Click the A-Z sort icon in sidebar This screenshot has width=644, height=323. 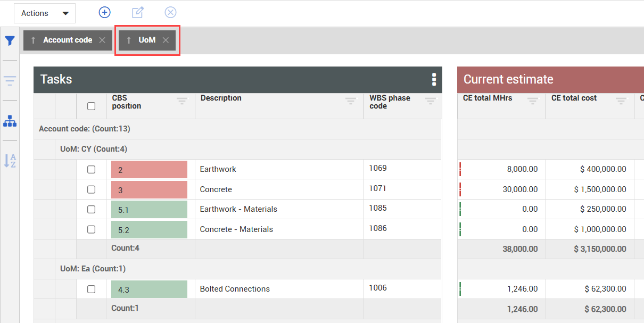click(10, 161)
